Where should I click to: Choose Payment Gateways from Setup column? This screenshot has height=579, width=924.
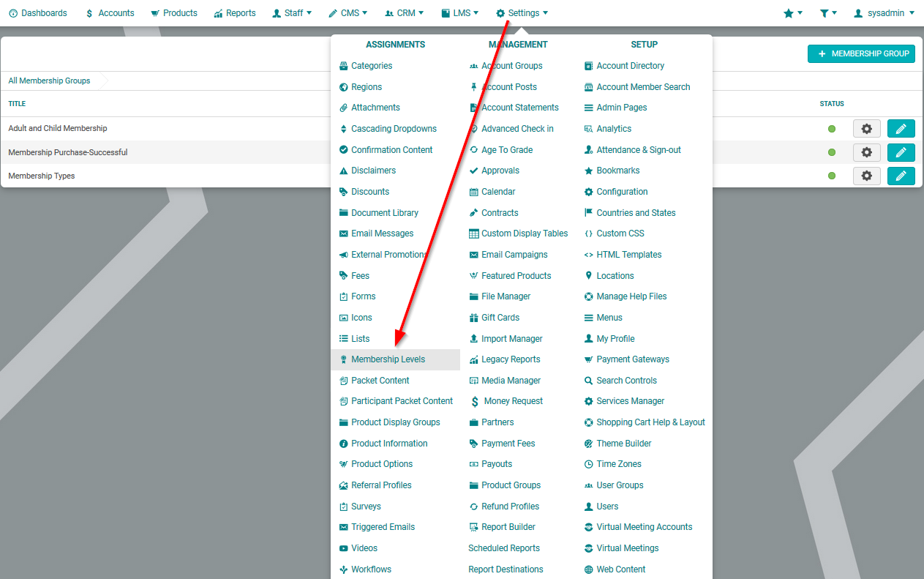coord(633,359)
